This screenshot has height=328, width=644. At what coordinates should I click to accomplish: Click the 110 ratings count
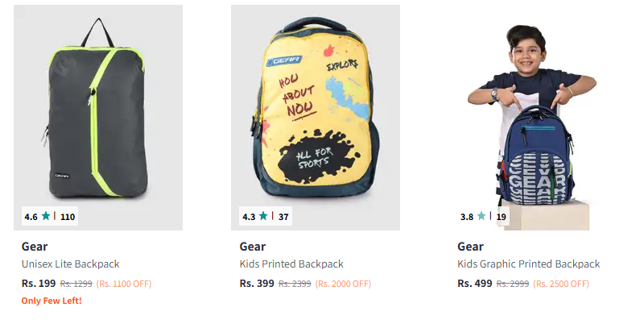coord(68,216)
